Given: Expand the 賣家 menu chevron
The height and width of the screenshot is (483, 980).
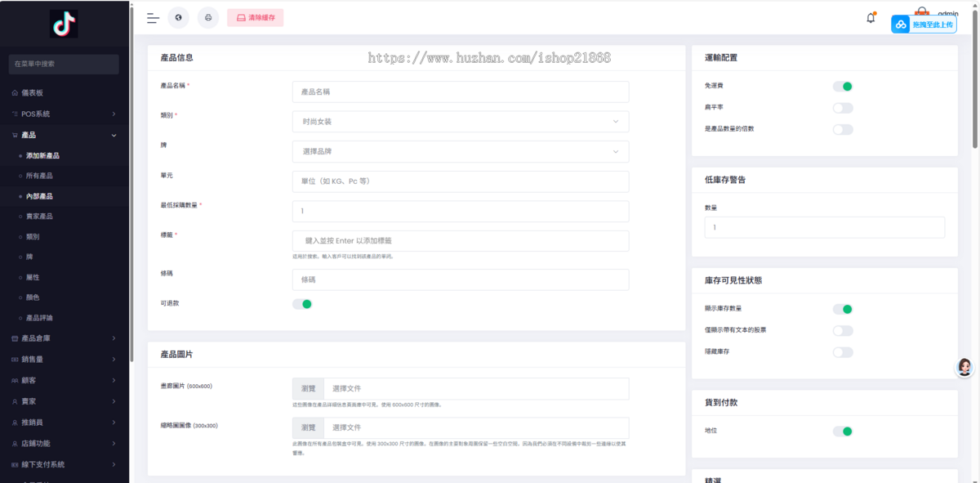Looking at the screenshot, I should click(114, 401).
